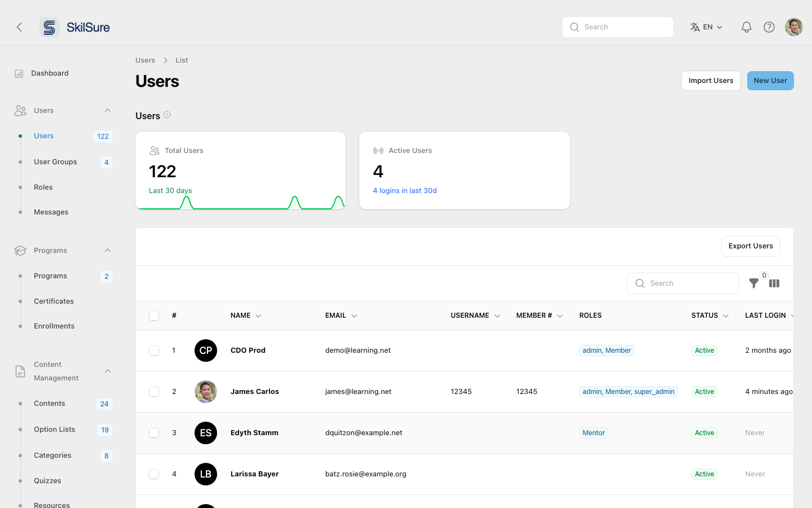Check the Edyth Stamm row checkbox

coord(154,433)
